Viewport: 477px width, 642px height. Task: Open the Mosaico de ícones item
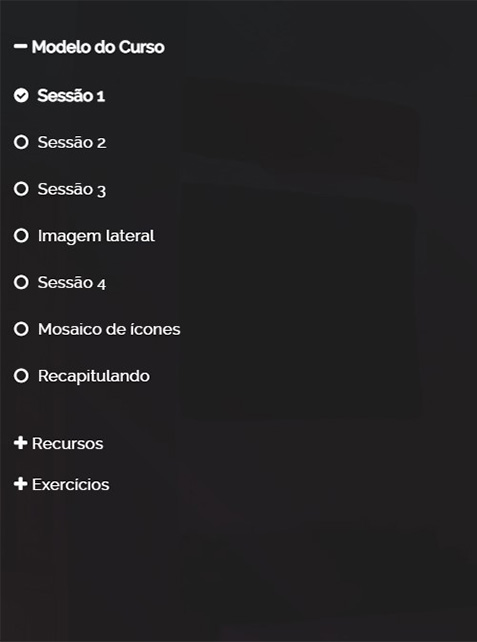109,329
